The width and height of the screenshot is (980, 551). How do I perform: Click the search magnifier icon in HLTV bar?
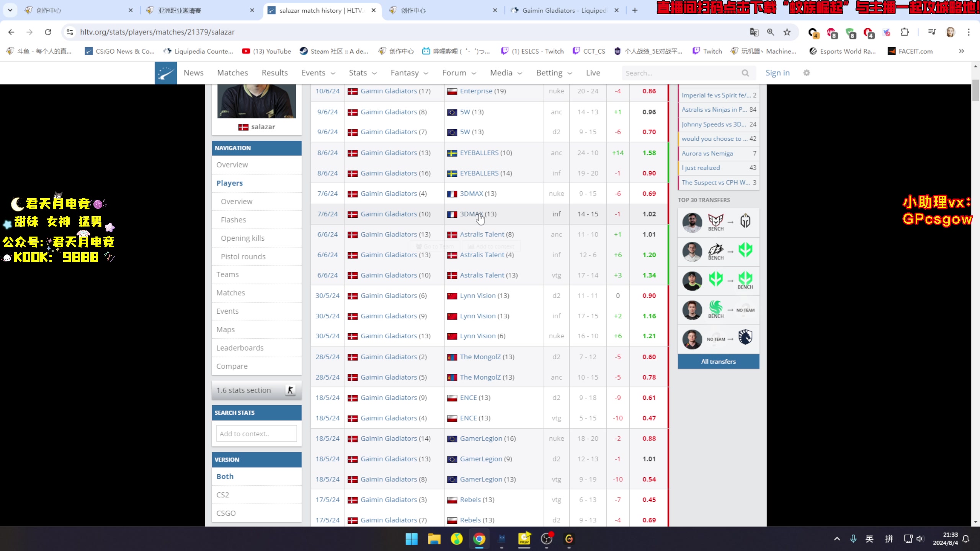[745, 73]
